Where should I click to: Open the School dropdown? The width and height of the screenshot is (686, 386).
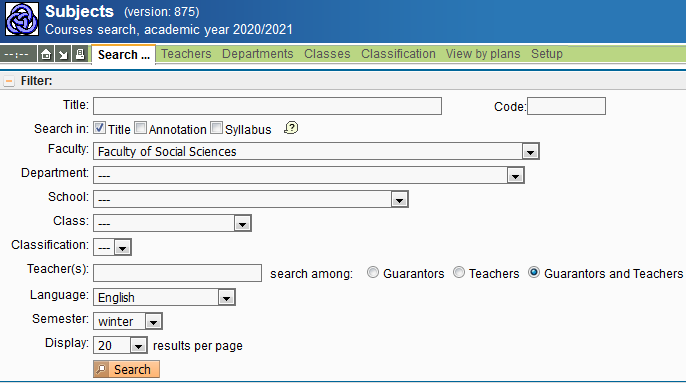click(251, 200)
